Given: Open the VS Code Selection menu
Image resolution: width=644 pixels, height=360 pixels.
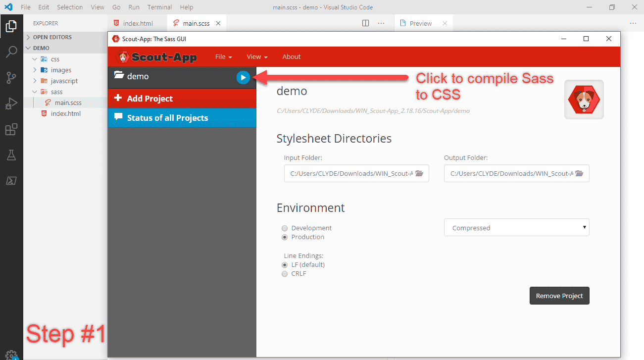Looking at the screenshot, I should (x=70, y=7).
